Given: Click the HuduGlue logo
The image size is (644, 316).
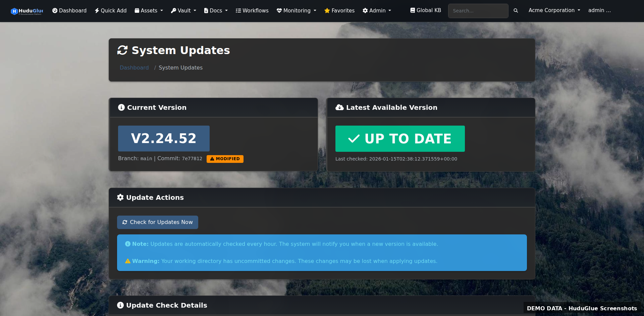Looking at the screenshot, I should tap(27, 10).
